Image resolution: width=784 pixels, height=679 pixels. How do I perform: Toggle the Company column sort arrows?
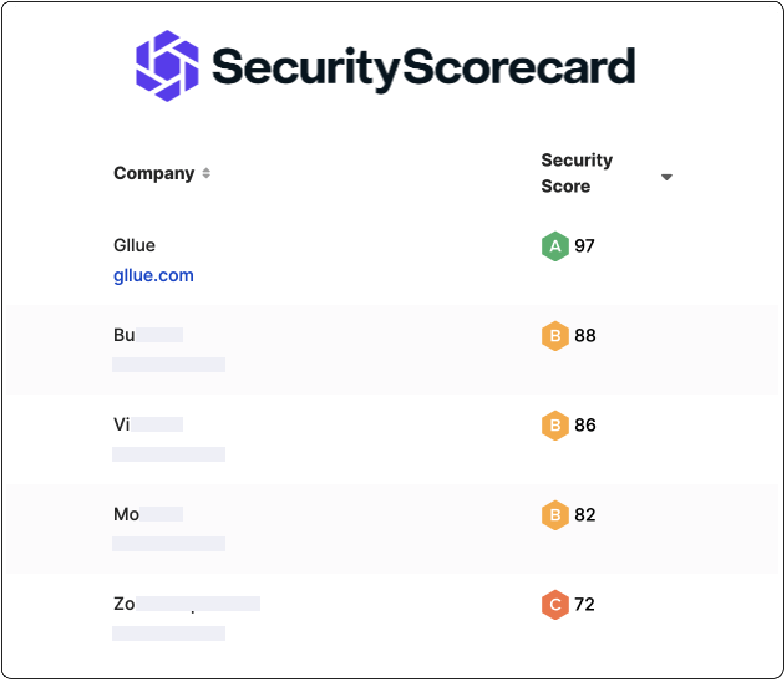click(x=206, y=173)
